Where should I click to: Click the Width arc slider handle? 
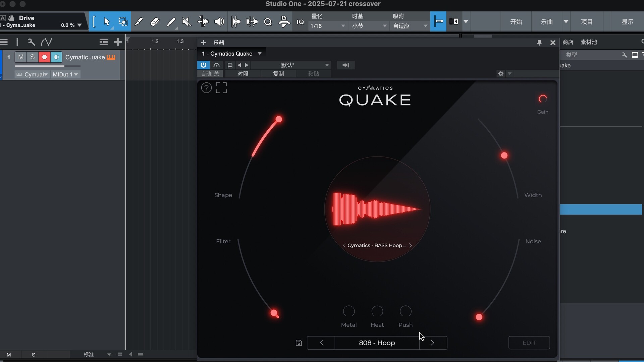coord(504,156)
